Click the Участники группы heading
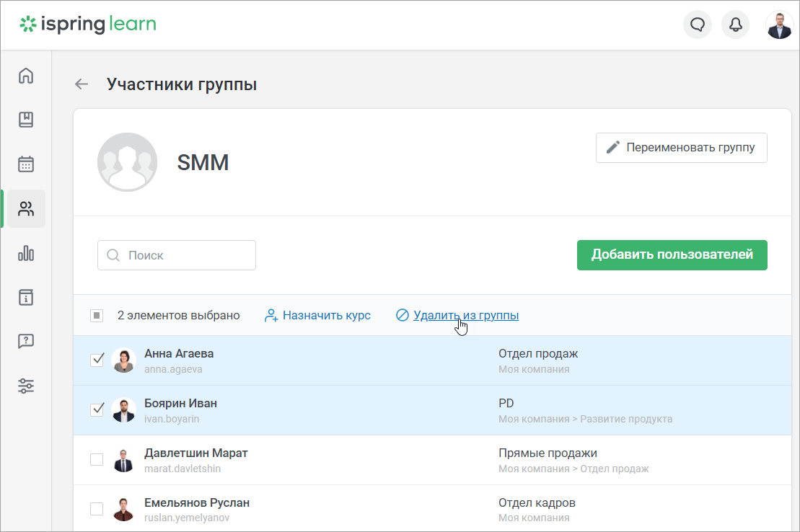Image resolution: width=800 pixels, height=532 pixels. pos(182,84)
